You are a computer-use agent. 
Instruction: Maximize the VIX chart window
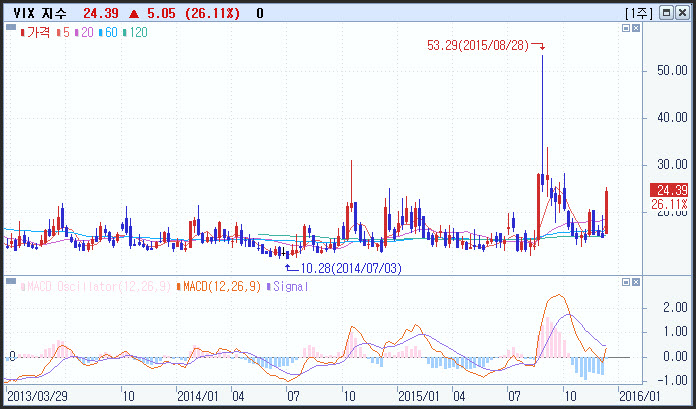point(666,13)
